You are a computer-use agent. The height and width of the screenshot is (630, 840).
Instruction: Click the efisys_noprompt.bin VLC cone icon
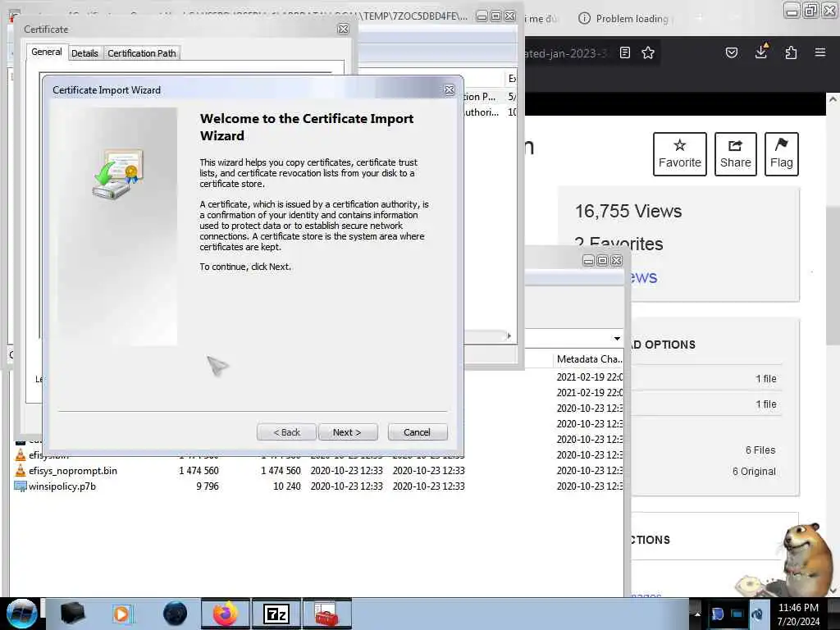[21, 470]
